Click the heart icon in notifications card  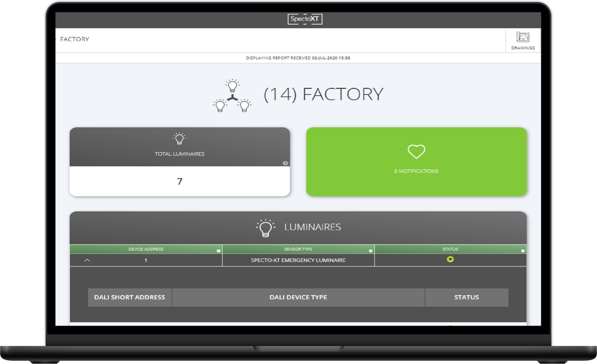pos(416,152)
